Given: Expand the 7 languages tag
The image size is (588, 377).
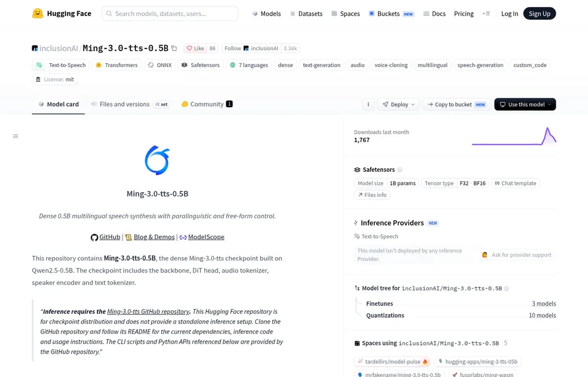Looking at the screenshot, I should tap(249, 65).
